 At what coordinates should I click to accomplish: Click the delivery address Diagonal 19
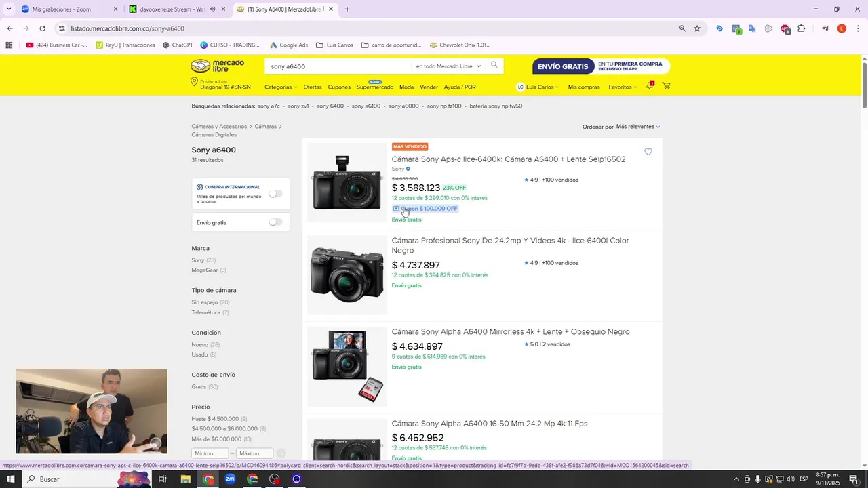tap(225, 87)
